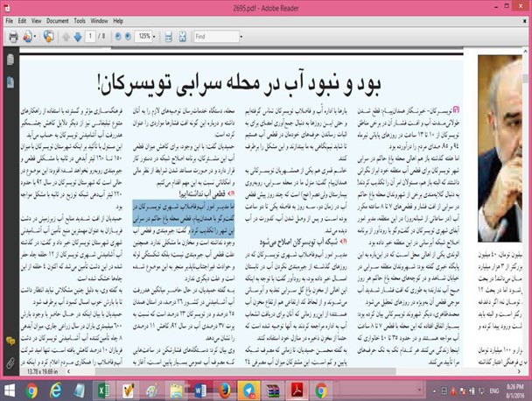Open the notebook app icon in taskbar
The image size is (532, 401).
point(80,390)
